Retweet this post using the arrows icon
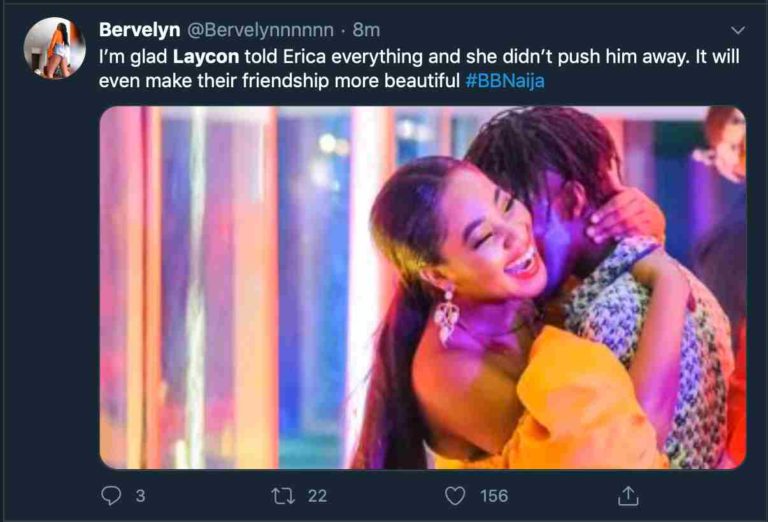The image size is (768, 522). click(284, 496)
